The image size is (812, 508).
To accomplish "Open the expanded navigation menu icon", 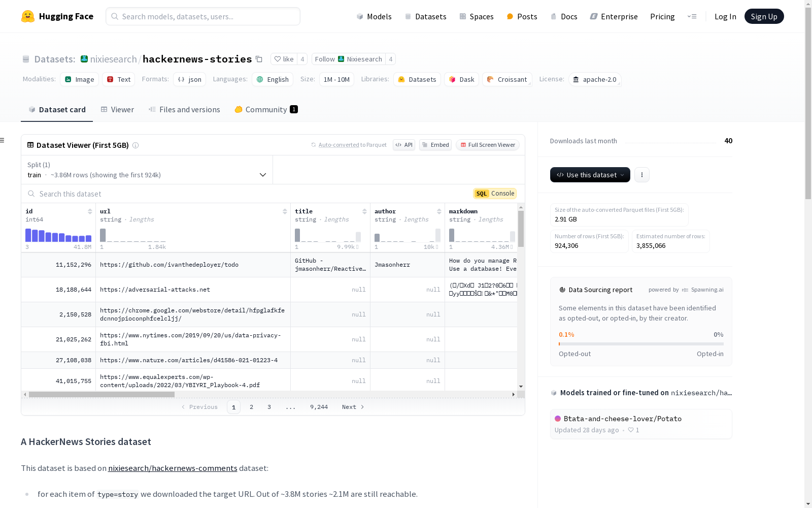I will [x=692, y=16].
